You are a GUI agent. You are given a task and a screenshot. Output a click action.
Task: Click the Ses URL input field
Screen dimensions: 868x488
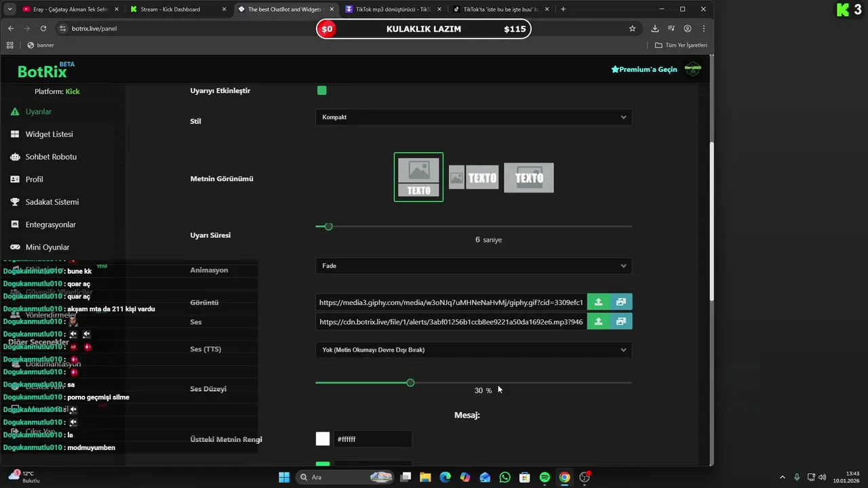[451, 321]
